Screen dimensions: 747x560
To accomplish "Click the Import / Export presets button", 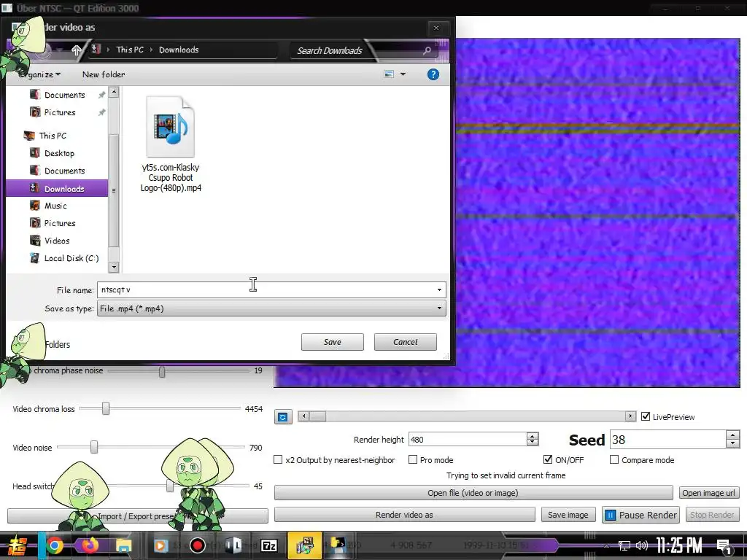I will 138,516.
